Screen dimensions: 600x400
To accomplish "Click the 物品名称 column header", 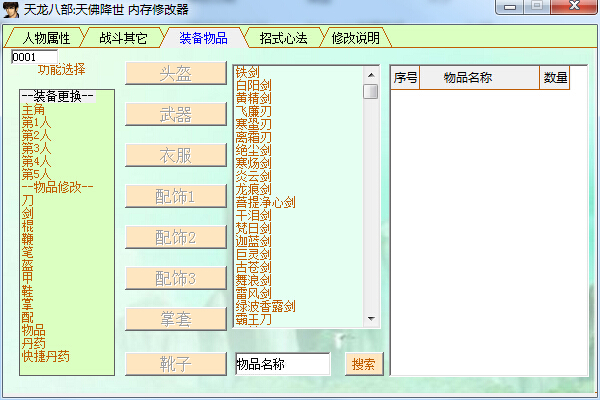I will (x=479, y=78).
